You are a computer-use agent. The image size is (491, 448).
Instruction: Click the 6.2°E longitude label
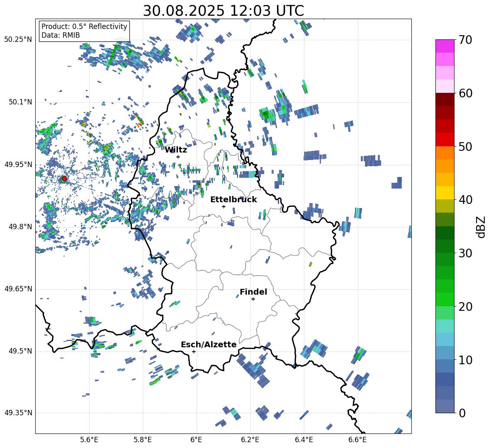[250, 440]
